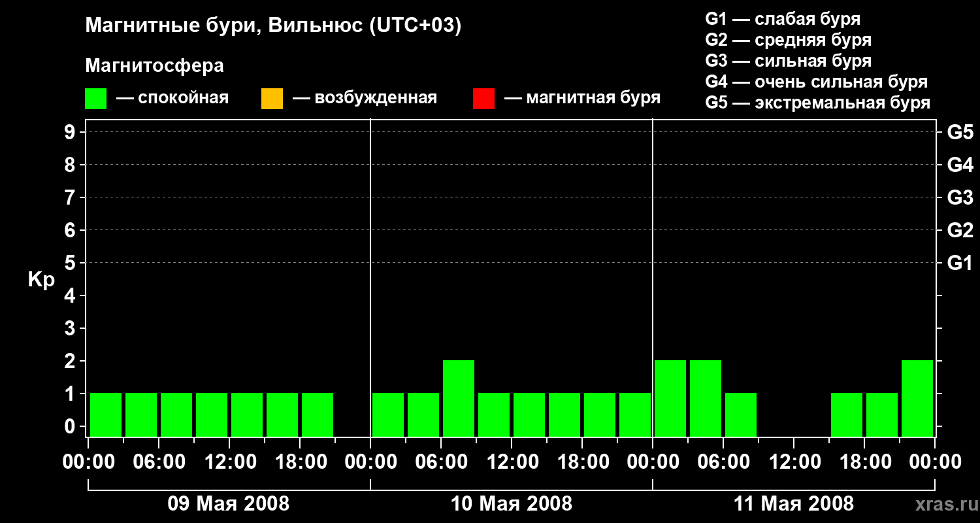Screen dimensions: 980x523
Task: Click the G1 storm-scale label beside the chart
Action: click(x=960, y=263)
